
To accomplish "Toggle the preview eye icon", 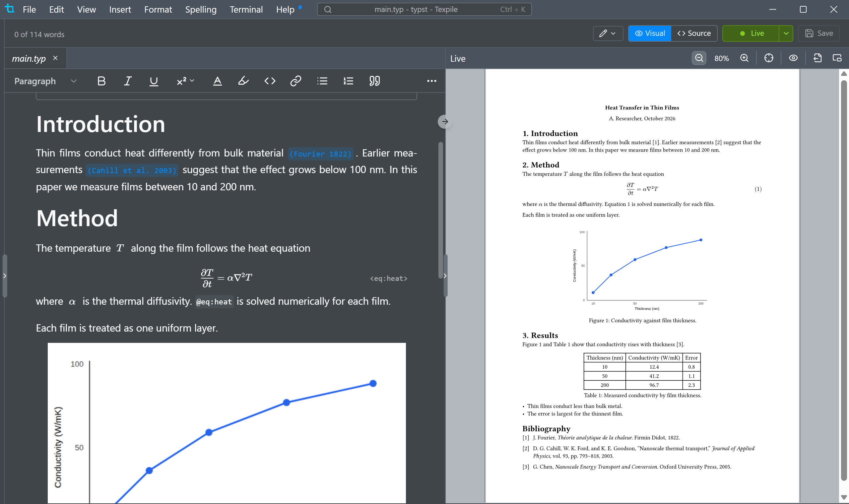I will tap(793, 58).
